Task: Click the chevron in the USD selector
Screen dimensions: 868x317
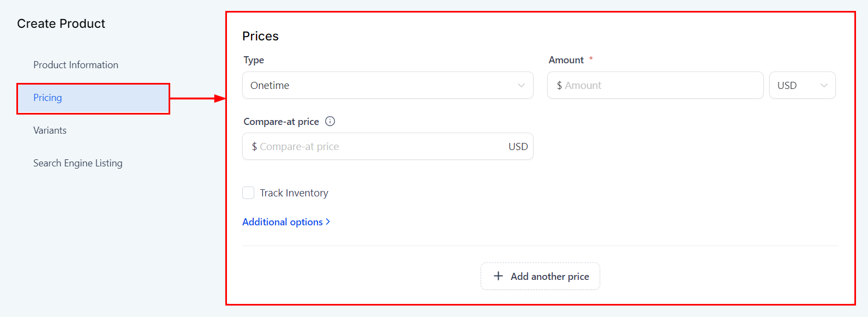Action: click(x=824, y=85)
